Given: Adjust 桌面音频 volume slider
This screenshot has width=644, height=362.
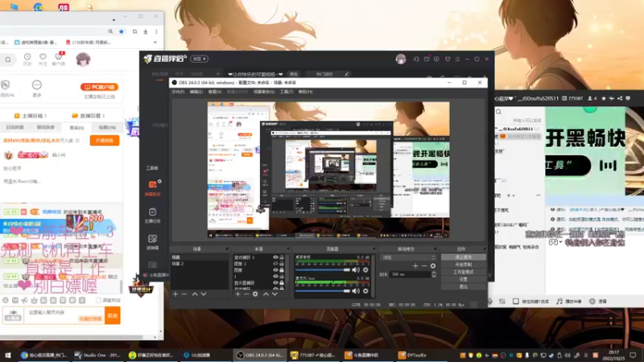Looking at the screenshot, I should [x=323, y=270].
